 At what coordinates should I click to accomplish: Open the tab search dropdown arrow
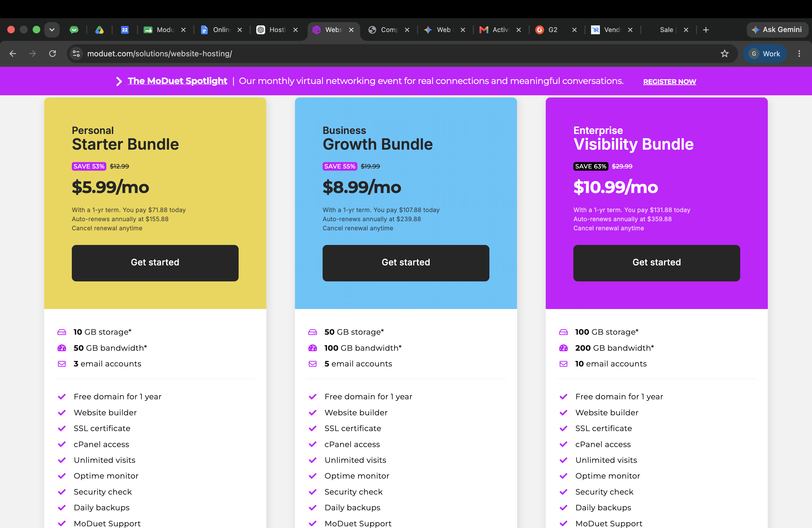(52, 30)
